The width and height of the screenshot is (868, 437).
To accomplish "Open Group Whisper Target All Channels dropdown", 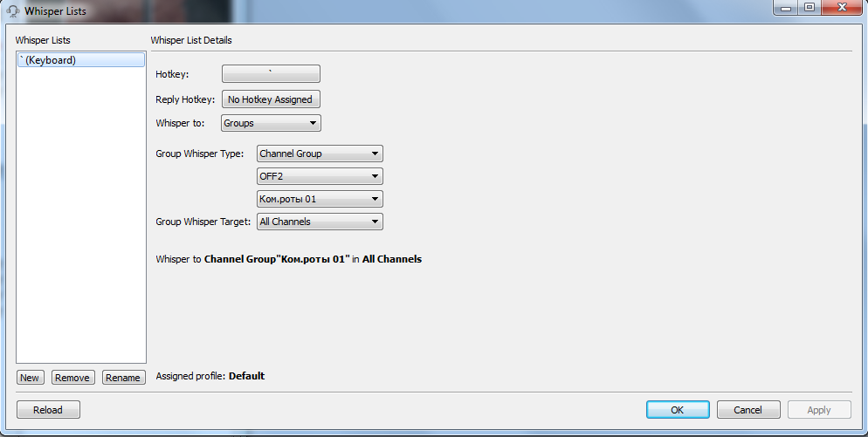I will coord(320,222).
